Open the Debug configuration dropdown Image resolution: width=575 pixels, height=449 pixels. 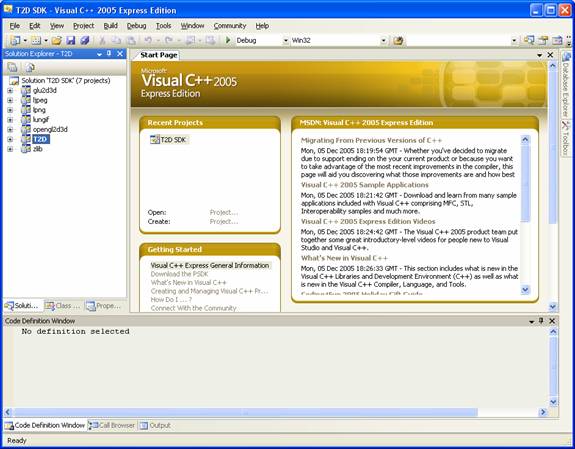pyautogui.click(x=286, y=41)
